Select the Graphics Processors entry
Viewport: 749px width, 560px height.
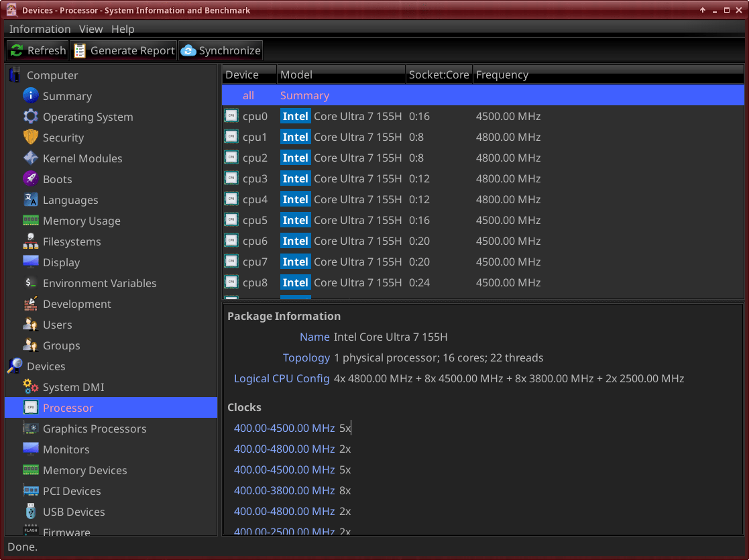94,429
